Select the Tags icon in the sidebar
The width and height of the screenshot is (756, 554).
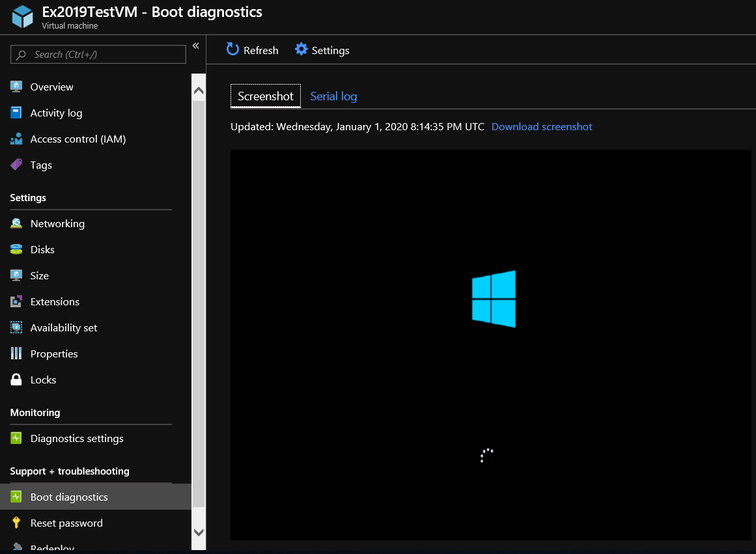pyautogui.click(x=17, y=165)
